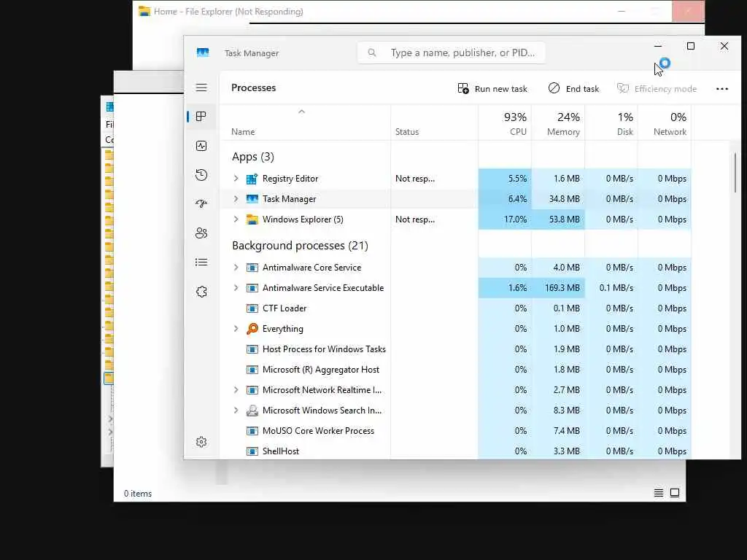Select the Processes sidebar icon
747x560 pixels.
coord(201,117)
